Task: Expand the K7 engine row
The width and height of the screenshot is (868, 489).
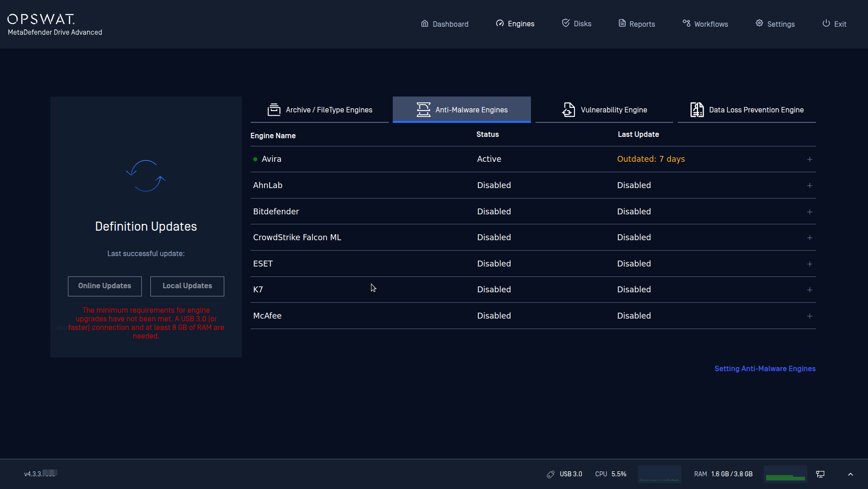Action: [810, 290]
